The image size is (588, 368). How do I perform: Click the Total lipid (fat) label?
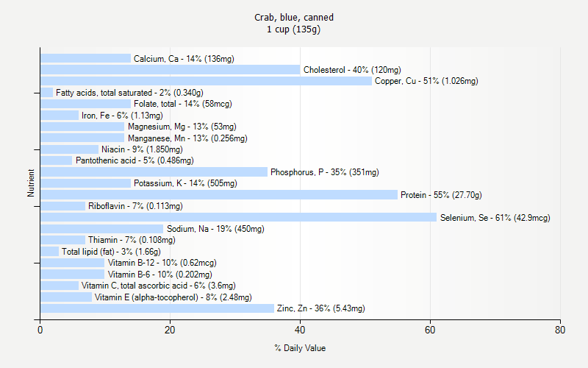110,252
